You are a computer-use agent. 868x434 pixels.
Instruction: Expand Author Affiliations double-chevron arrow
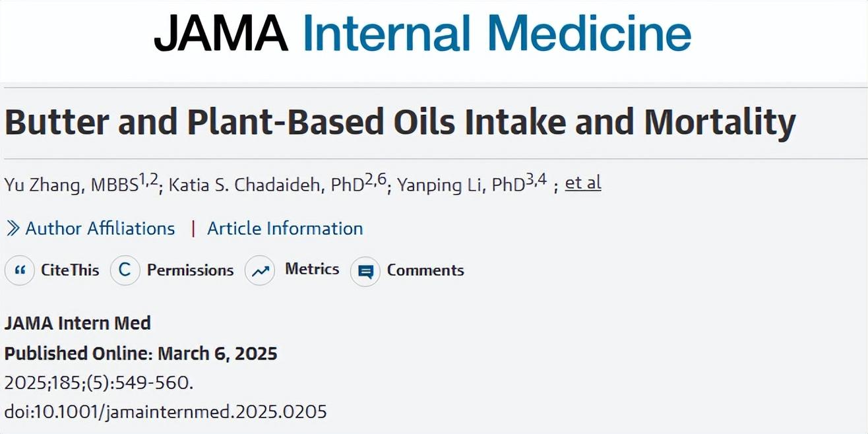click(13, 229)
